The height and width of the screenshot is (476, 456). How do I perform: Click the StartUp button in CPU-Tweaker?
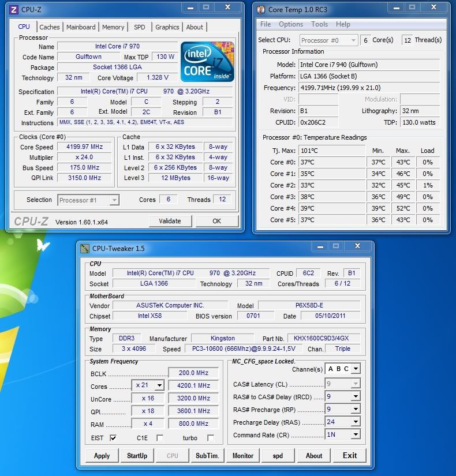137,456
